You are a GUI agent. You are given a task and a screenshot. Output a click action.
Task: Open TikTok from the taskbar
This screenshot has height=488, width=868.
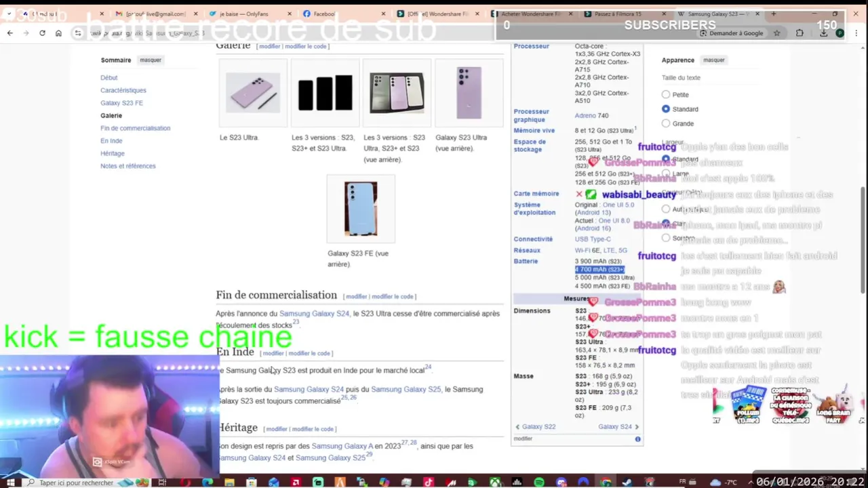coord(429,483)
